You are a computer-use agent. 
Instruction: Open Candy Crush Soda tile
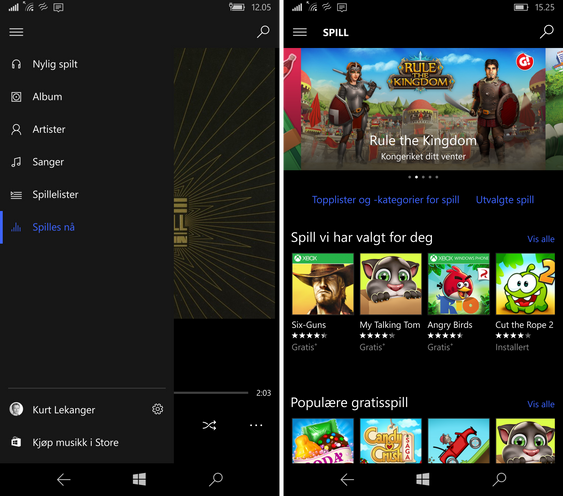click(x=323, y=441)
